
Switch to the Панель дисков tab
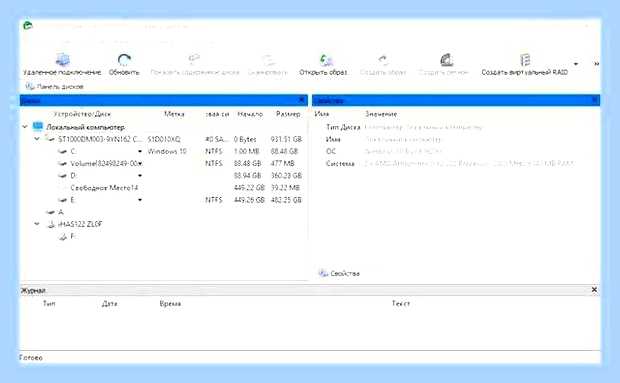tap(55, 87)
